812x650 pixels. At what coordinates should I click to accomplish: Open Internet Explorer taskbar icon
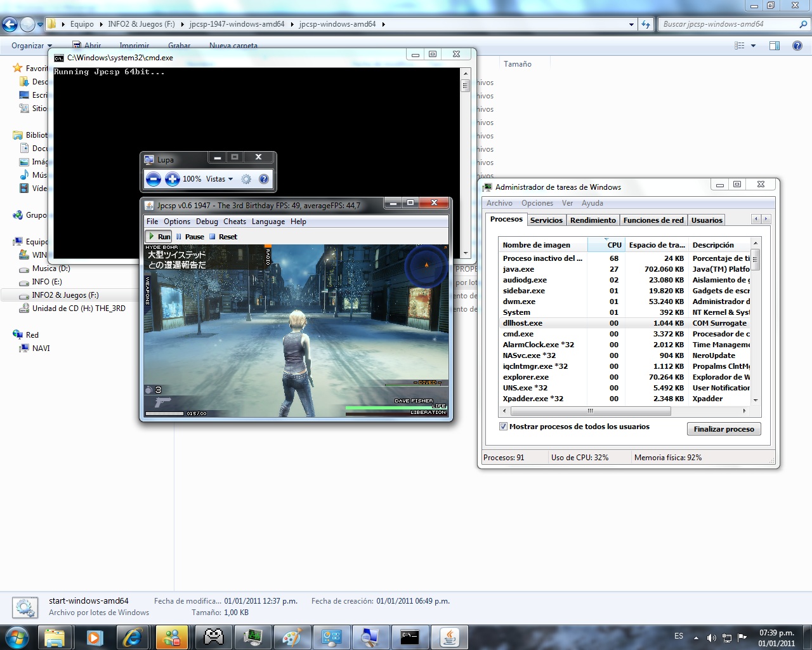tap(133, 637)
